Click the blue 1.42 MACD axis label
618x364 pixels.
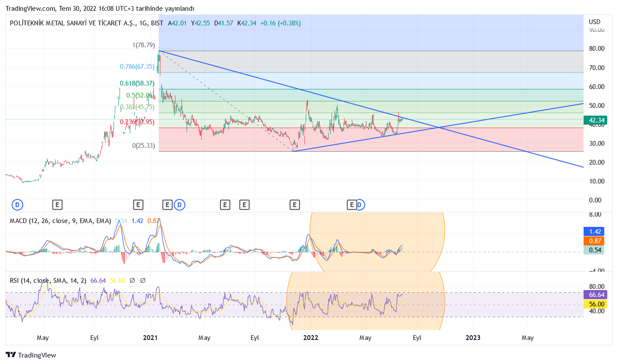pyautogui.click(x=594, y=232)
